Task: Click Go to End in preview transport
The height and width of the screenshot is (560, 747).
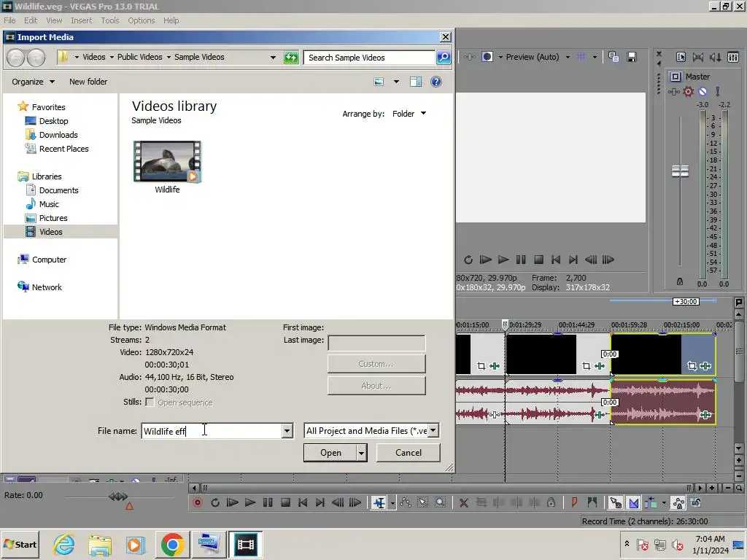Action: 573,260
